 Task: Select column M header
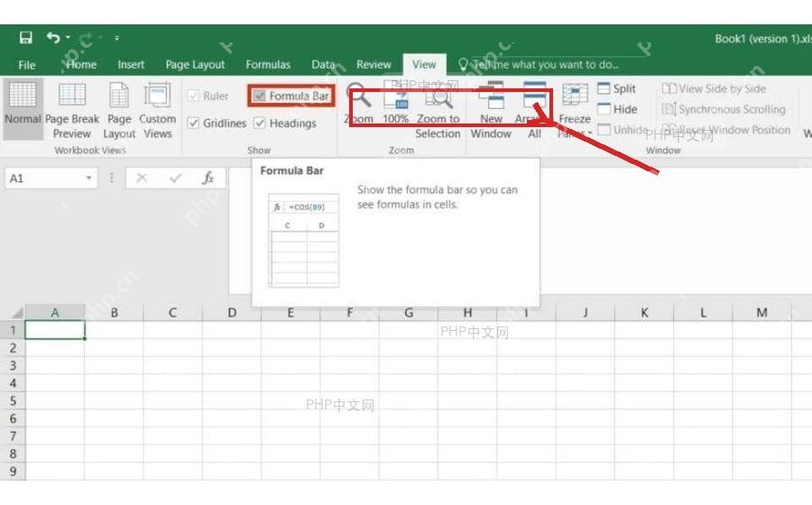[761, 313]
